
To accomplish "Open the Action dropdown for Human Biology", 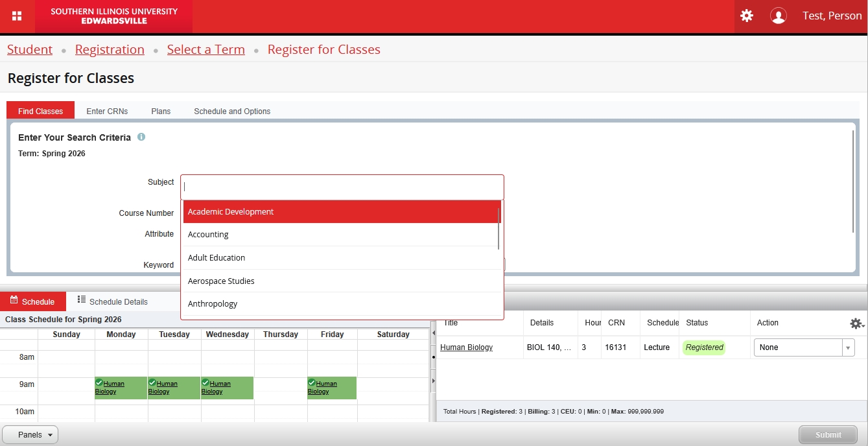I will point(803,347).
